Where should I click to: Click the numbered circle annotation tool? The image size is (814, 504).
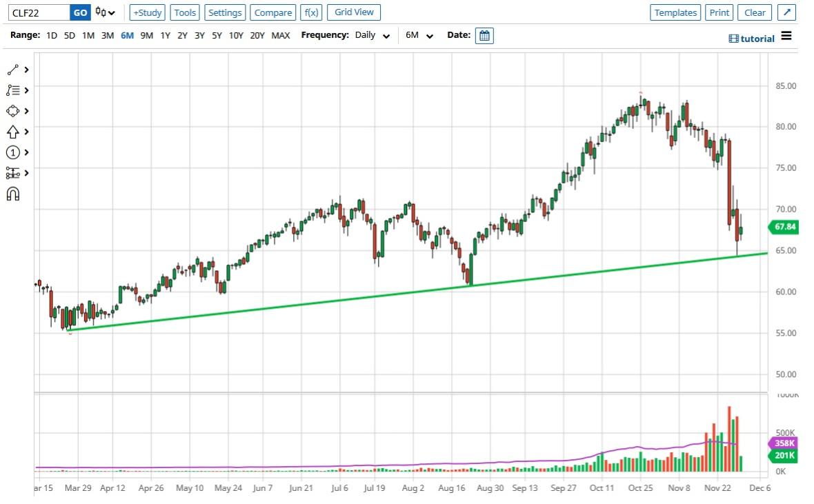[x=12, y=152]
